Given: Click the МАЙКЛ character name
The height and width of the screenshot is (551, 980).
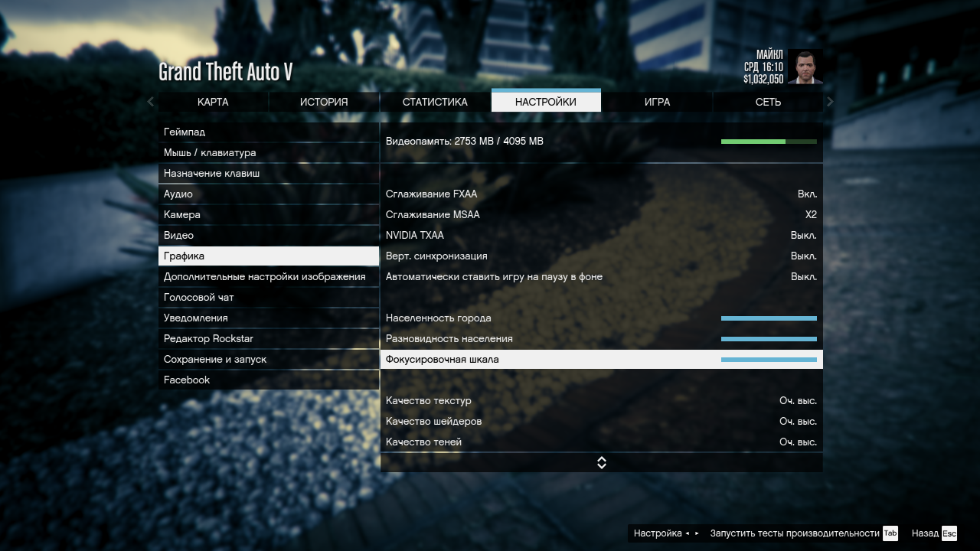Looking at the screenshot, I should coord(769,55).
